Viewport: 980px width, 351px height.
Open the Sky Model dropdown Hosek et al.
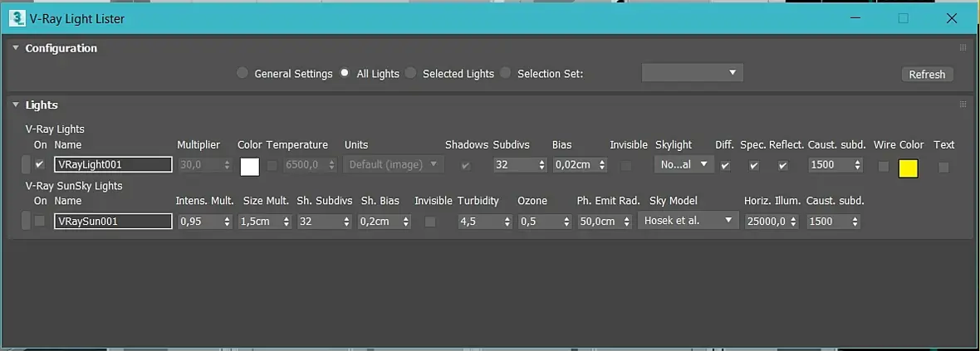coord(688,221)
